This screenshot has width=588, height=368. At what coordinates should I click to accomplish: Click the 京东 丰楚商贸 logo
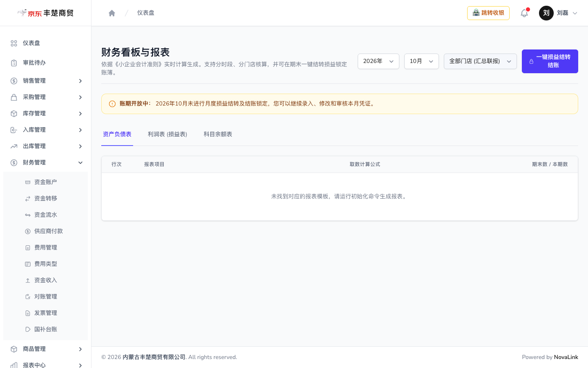click(45, 13)
